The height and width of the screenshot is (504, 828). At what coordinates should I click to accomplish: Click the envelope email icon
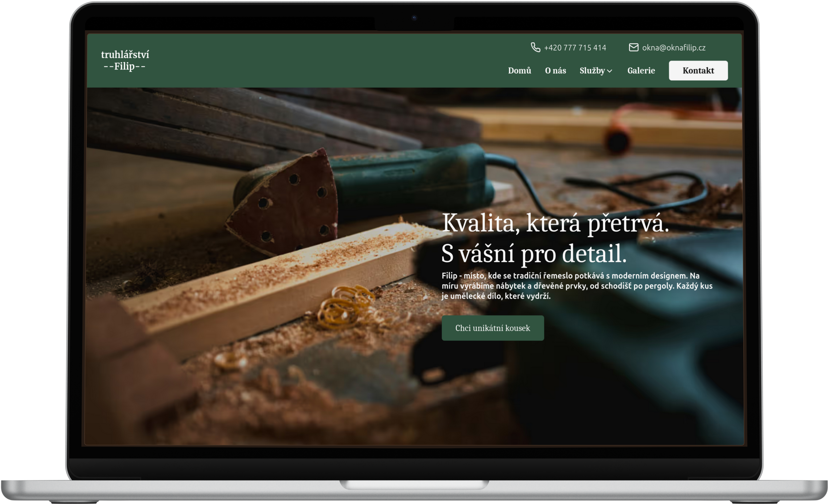tap(633, 47)
